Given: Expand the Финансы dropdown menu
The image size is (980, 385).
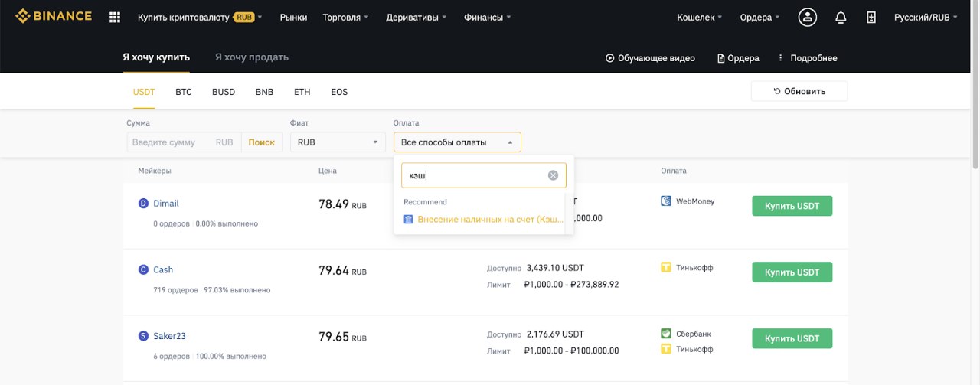Looking at the screenshot, I should tap(488, 17).
